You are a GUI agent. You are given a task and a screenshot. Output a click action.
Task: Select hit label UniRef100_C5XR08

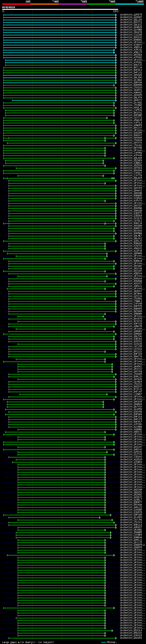click(x=131, y=140)
